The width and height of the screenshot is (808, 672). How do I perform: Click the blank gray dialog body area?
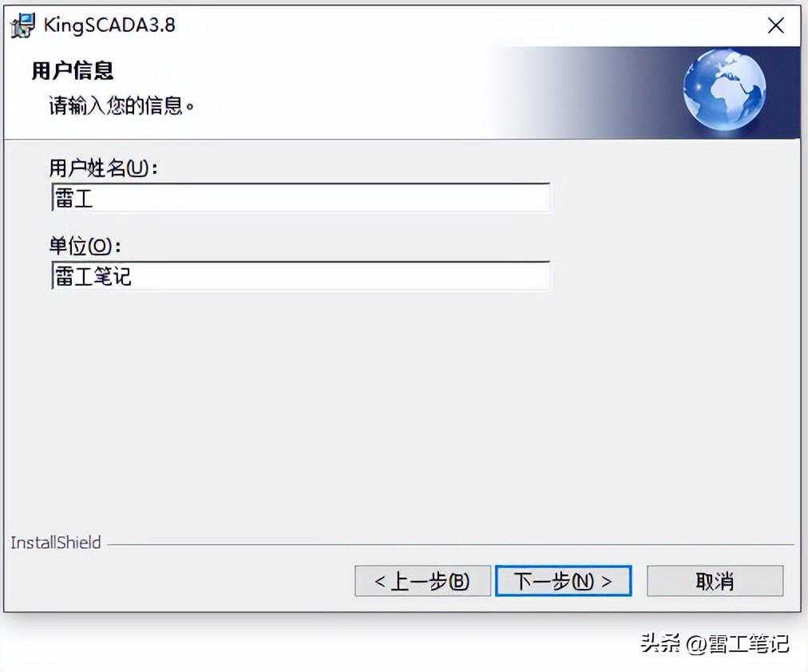(402, 412)
